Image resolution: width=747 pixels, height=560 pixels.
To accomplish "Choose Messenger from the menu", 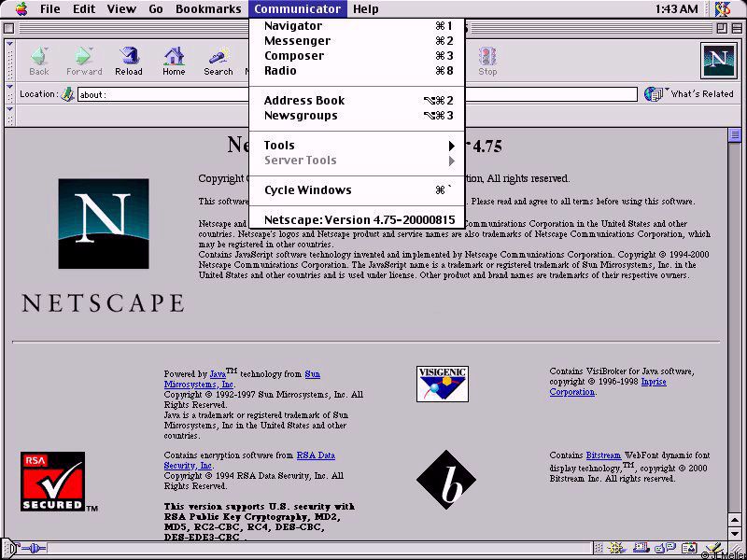I will pos(357,40).
